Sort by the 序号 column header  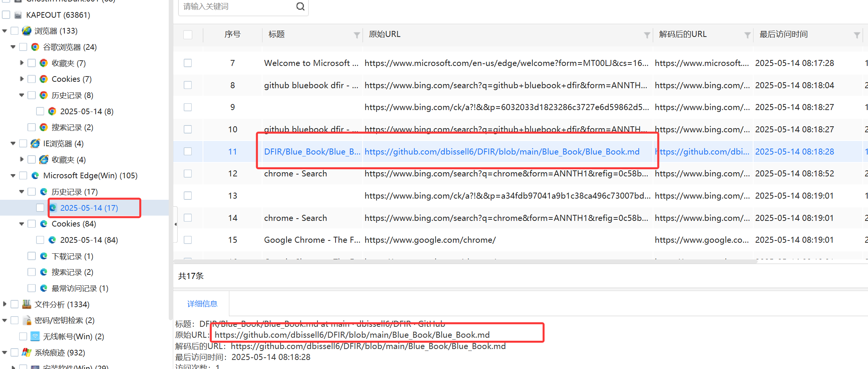(232, 34)
